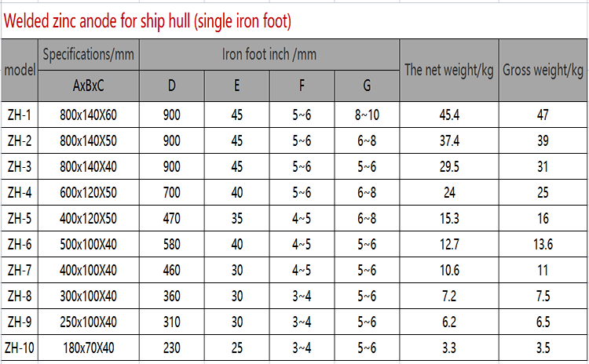
Task: Select the 'AxBxC' subheader cell
Action: pyautogui.click(x=89, y=86)
